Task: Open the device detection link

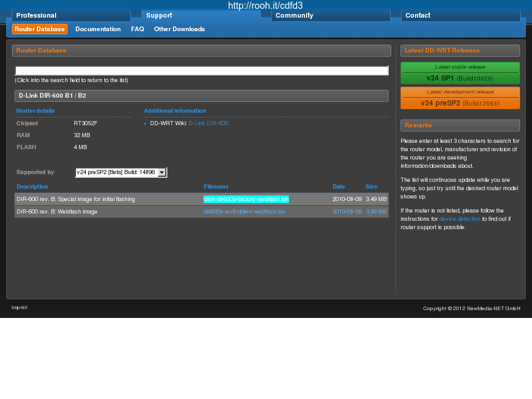Action: (x=460, y=219)
